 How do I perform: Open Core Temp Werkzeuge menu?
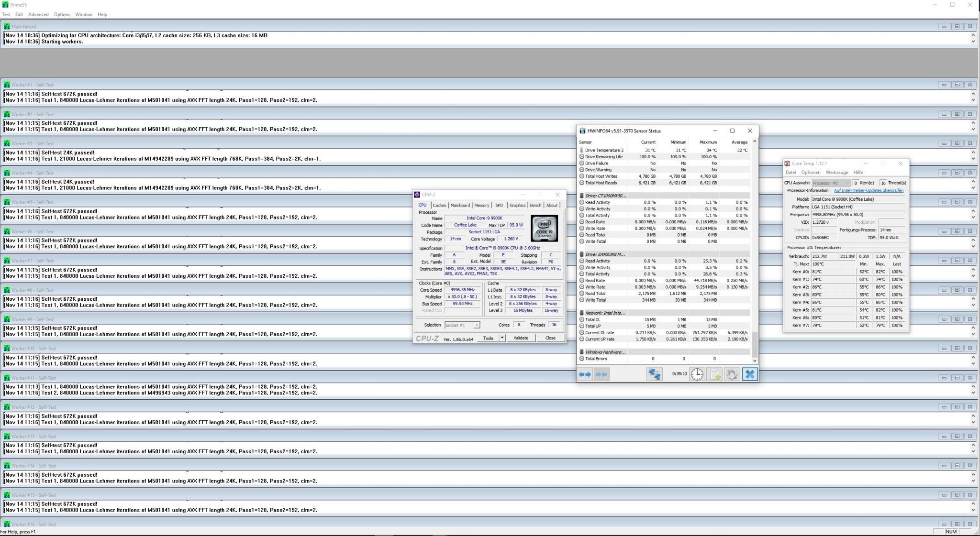tap(836, 173)
